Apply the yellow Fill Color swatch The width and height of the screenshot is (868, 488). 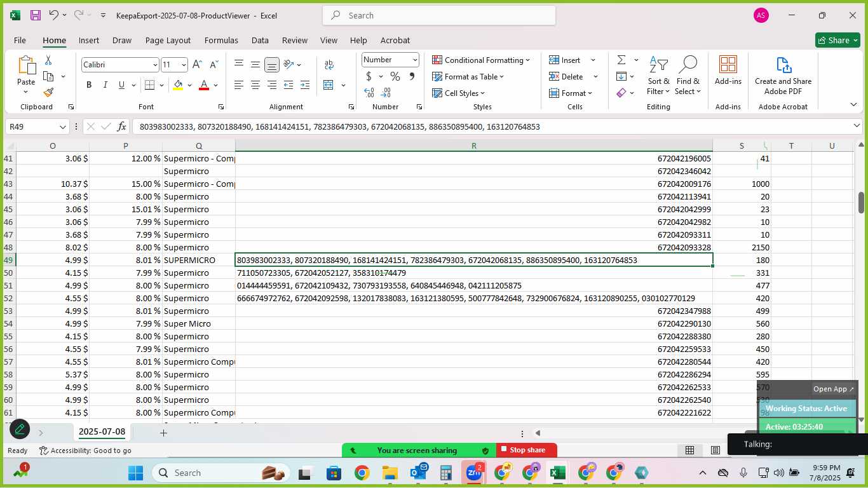click(178, 85)
